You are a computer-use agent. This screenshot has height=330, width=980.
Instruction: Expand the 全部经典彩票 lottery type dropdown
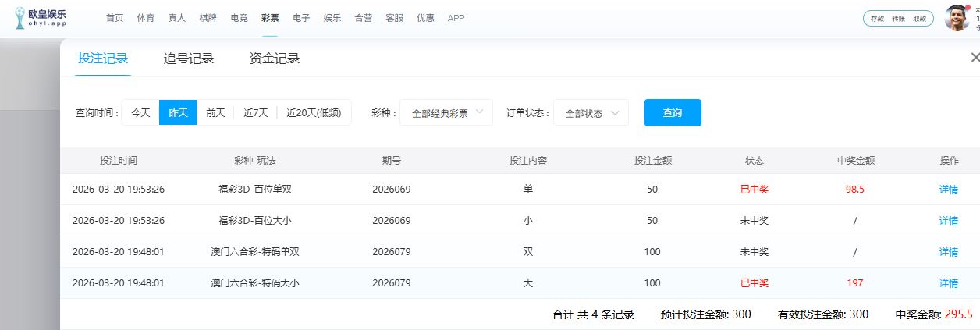tap(446, 112)
